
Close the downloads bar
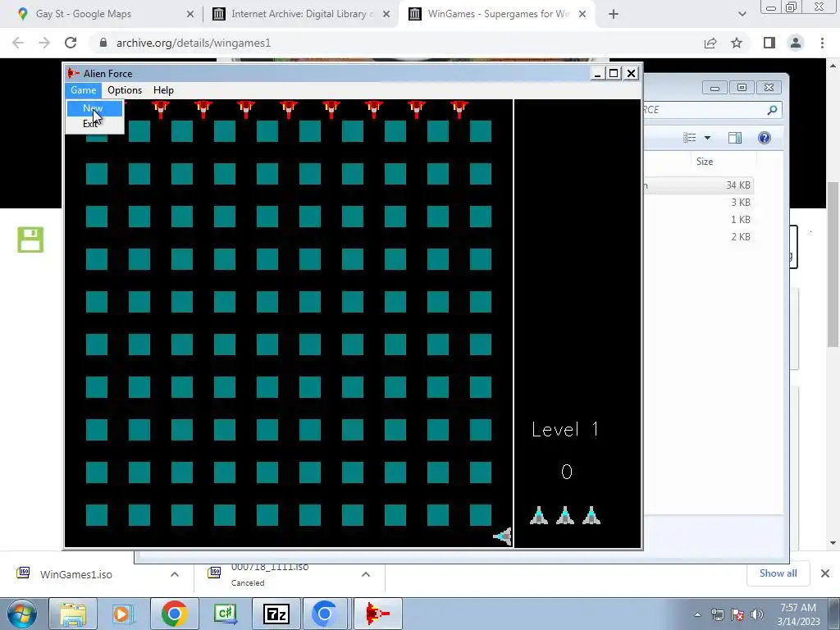pyautogui.click(x=825, y=573)
